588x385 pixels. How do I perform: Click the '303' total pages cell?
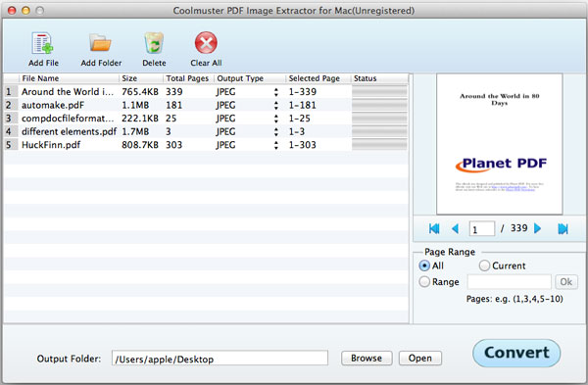coord(174,145)
